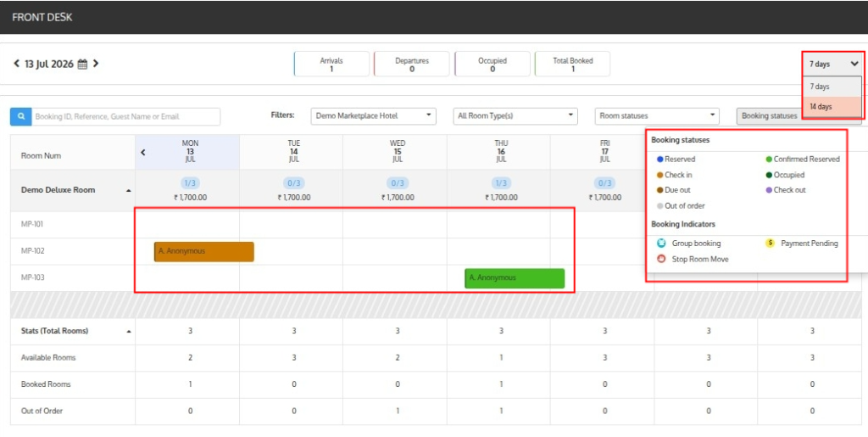Click the Payment Pending dollar icon
868x437 pixels.
click(x=770, y=244)
